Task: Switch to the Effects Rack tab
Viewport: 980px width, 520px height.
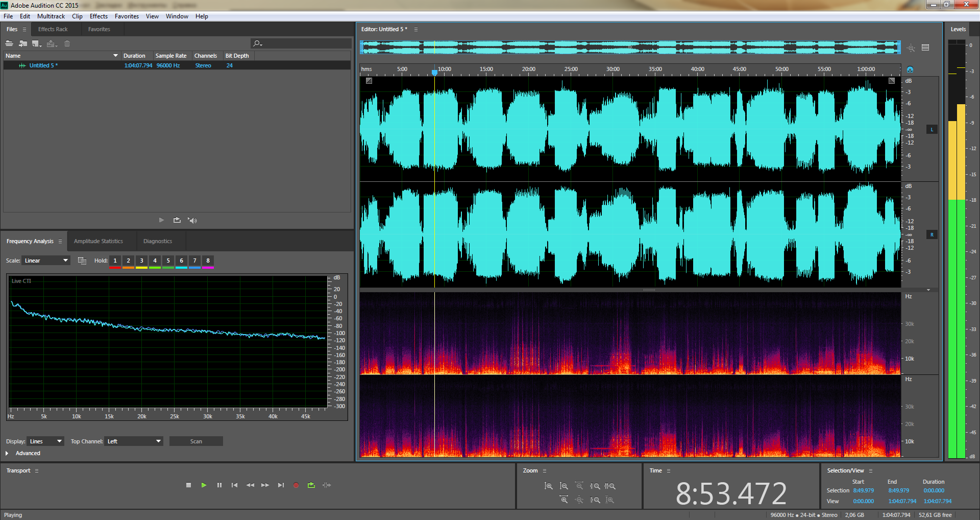Action: (53, 29)
